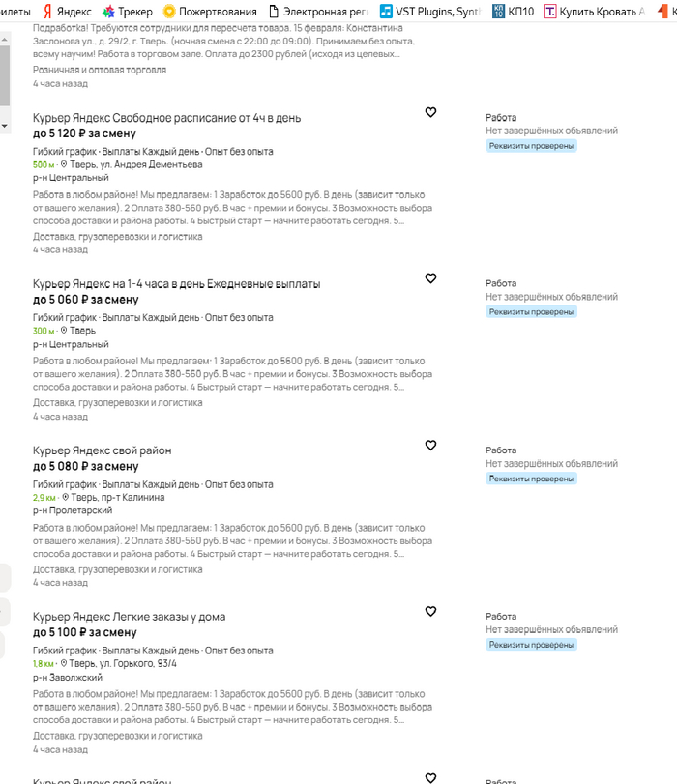Click the 'Тверь, ул. Горького, 93/4' location
This screenshot has height=784, width=677.
[123, 664]
